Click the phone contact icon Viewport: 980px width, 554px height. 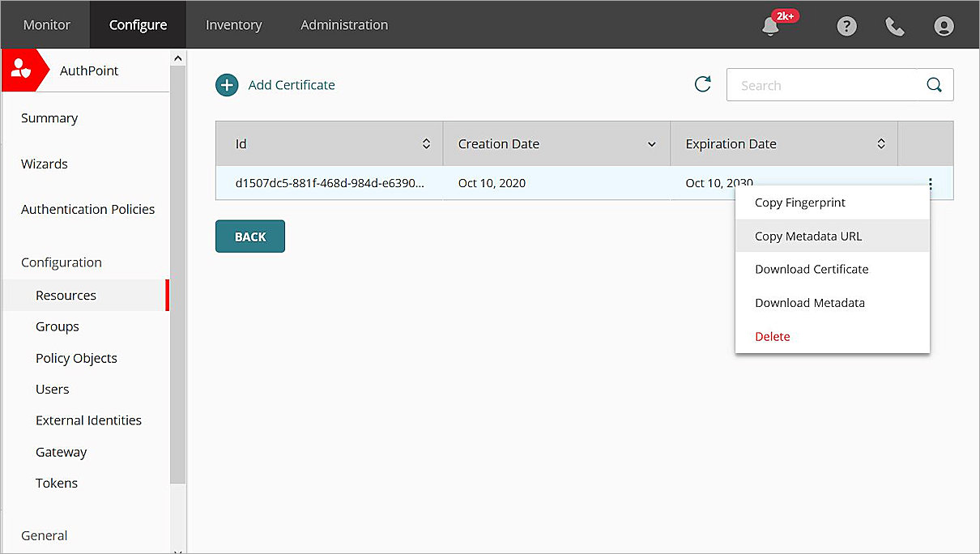[x=895, y=26]
